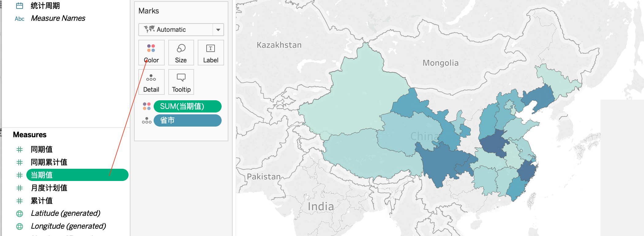
Task: Select the 同期累计值 measure
Action: click(x=49, y=162)
